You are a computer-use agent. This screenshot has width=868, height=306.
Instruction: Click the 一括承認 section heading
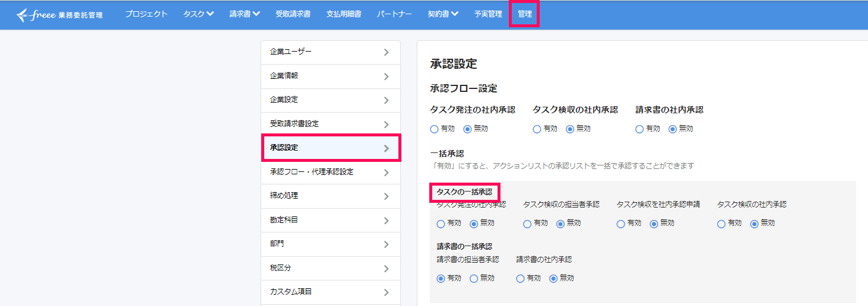coord(446,154)
